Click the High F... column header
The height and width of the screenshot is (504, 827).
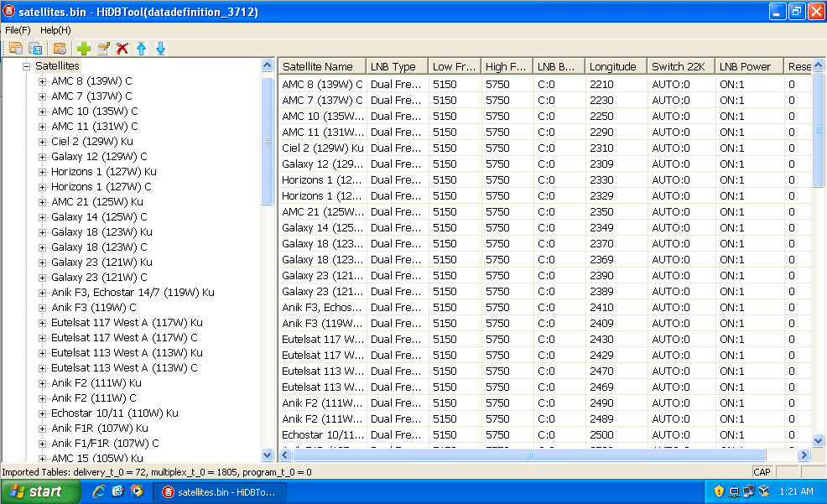tap(507, 66)
